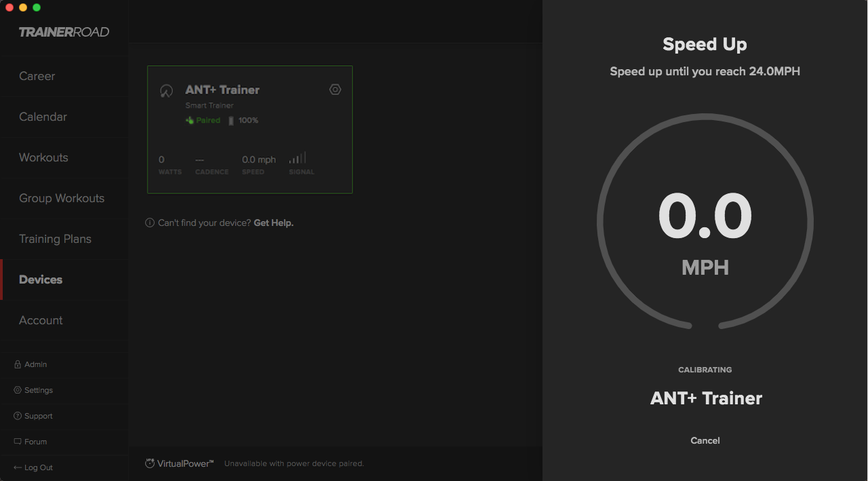Click the battery level icon
This screenshot has height=481, width=868.
(231, 121)
